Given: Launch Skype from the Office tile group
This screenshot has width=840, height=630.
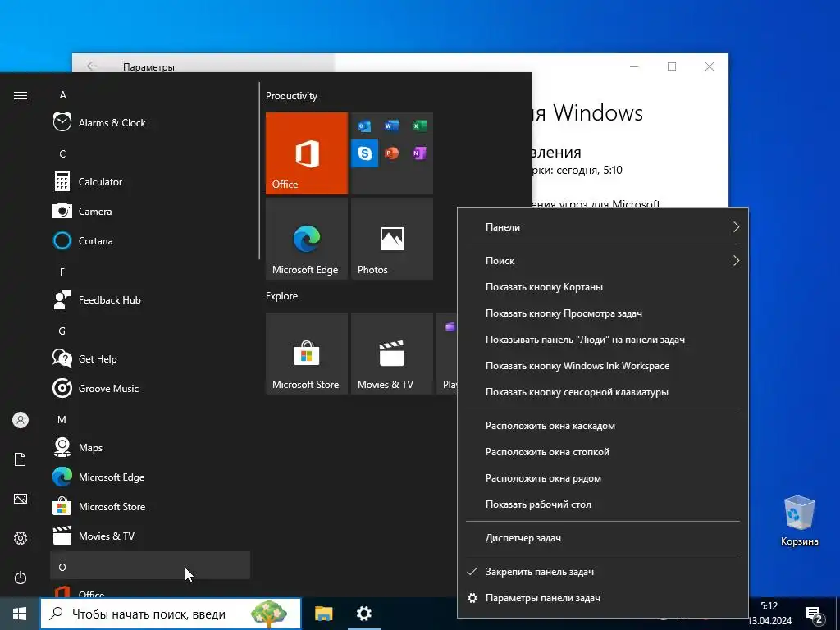Looking at the screenshot, I should (365, 153).
